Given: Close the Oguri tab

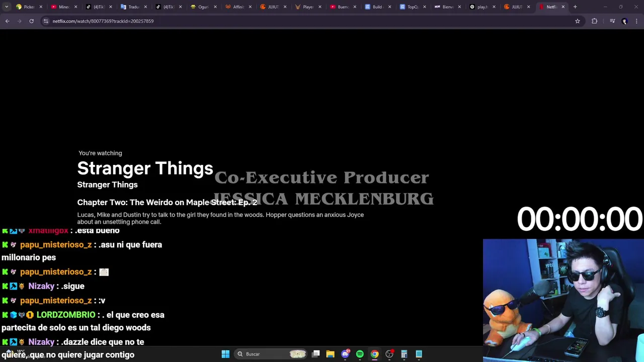Looking at the screenshot, I should coord(215,7).
